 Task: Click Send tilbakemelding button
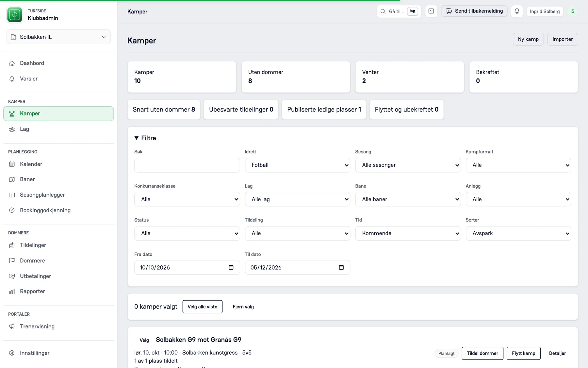tap(474, 11)
